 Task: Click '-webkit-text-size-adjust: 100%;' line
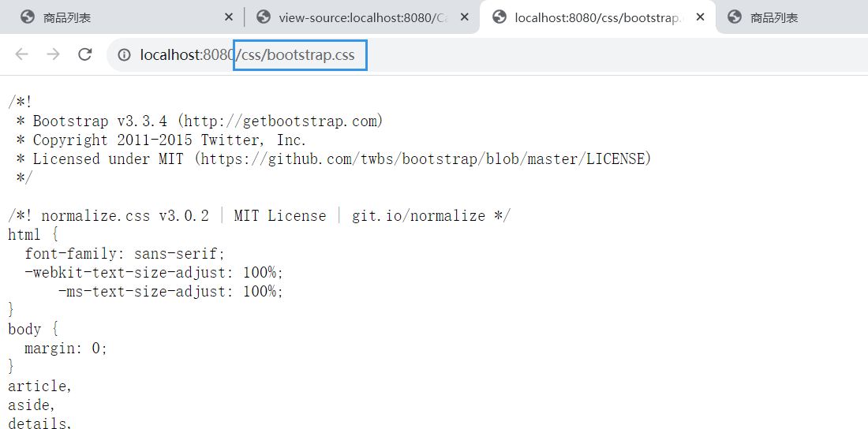click(x=154, y=272)
